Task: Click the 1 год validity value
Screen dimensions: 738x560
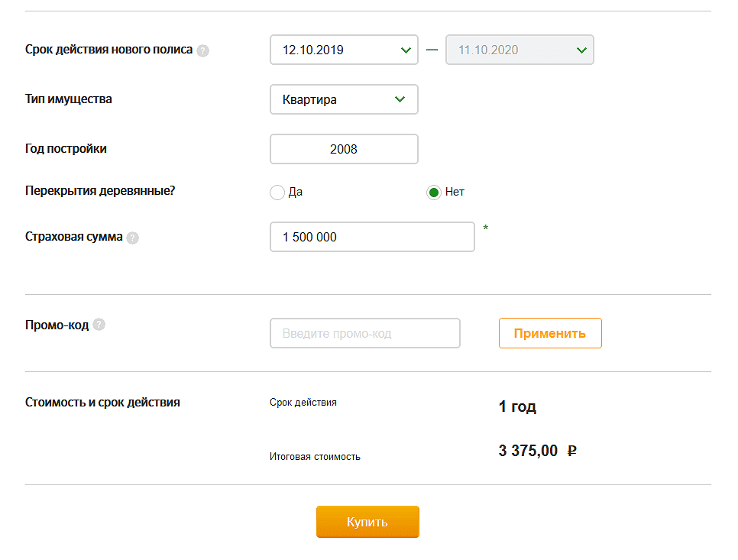Action: 517,406
